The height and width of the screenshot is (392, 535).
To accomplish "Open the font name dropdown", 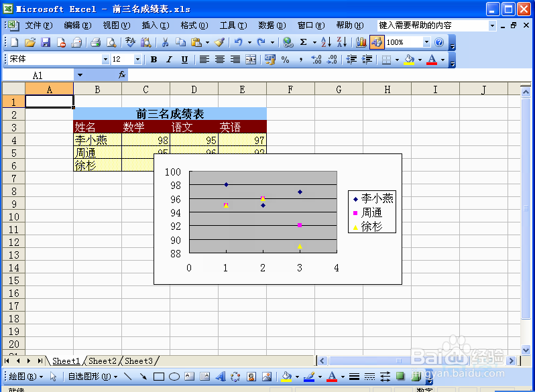I will tap(105, 60).
